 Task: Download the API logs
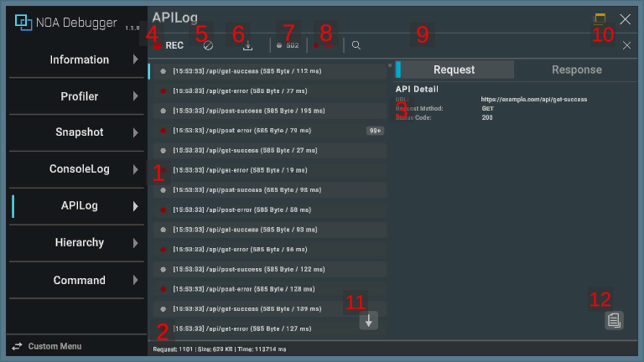(x=247, y=45)
